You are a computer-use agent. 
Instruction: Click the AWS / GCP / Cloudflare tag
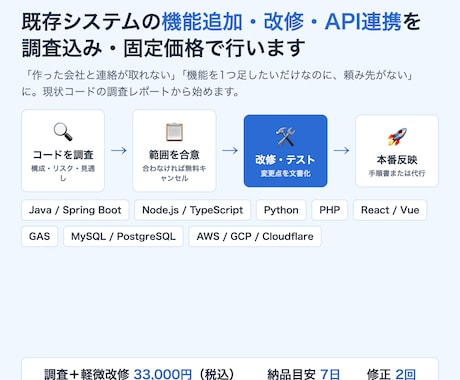point(255,236)
